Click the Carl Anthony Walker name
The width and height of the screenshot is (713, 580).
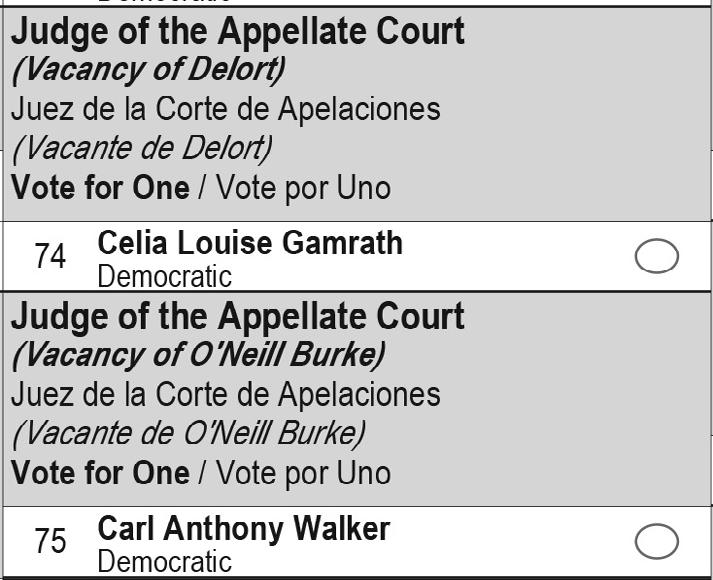pyautogui.click(x=244, y=528)
